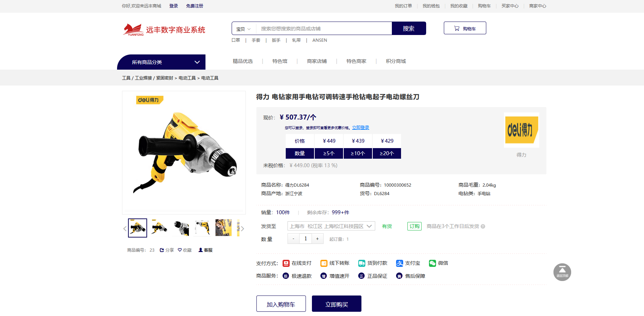644x316 pixels.
Task: Click the ≥10个 quantity tier cell
Action: coord(358,153)
